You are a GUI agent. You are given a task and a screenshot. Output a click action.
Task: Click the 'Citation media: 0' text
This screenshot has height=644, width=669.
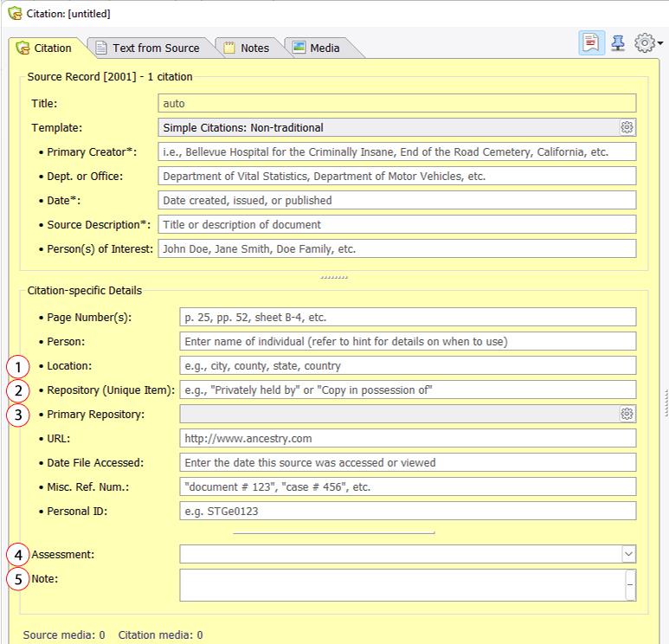[x=160, y=635]
